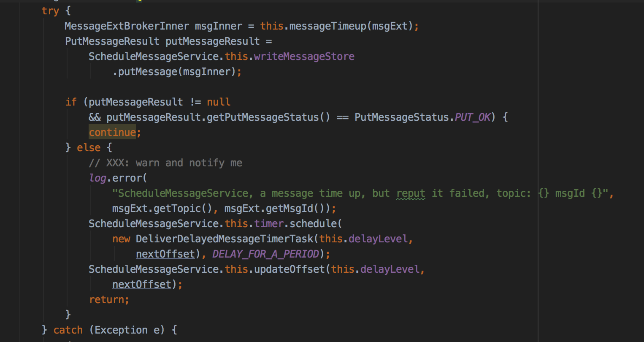Place cursor on the underlined word reput
This screenshot has width=644, height=342.
coord(411,193)
